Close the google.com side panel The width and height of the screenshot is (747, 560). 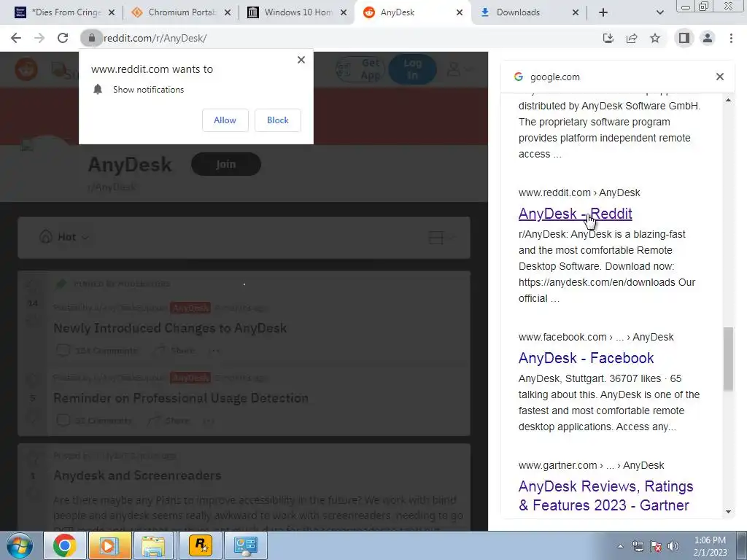[720, 77]
